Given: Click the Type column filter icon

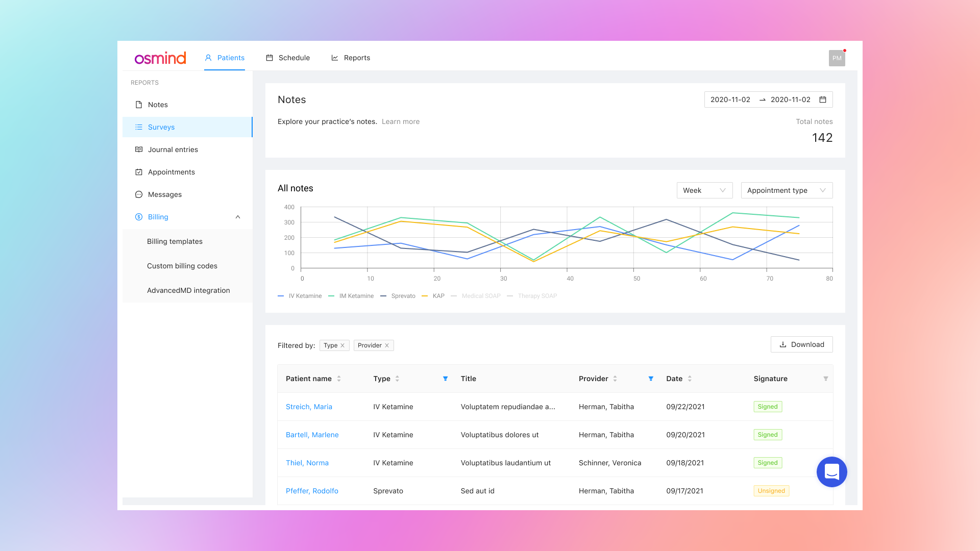Looking at the screenshot, I should coord(446,379).
